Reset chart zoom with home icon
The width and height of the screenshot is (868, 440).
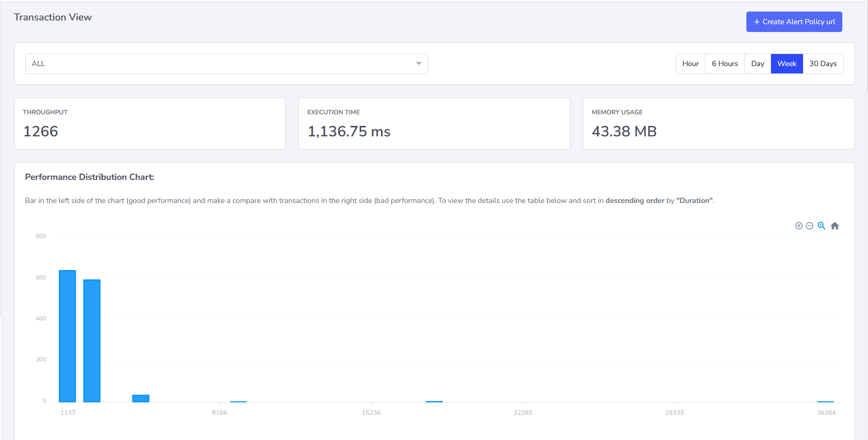[x=835, y=226]
